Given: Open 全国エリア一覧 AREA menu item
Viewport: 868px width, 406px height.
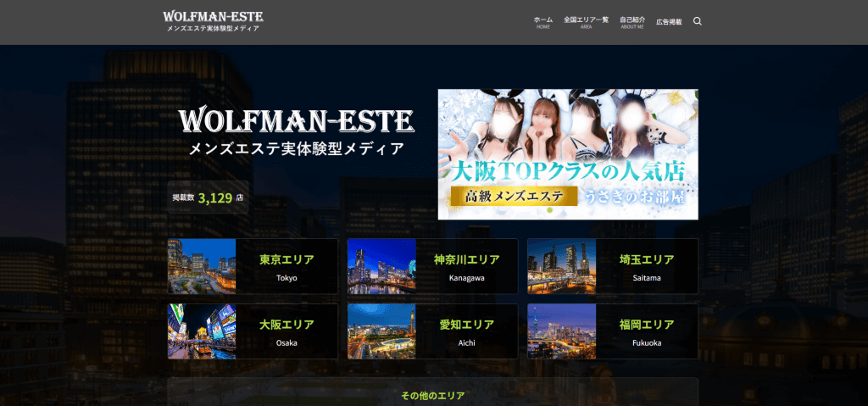Looking at the screenshot, I should click(x=586, y=22).
